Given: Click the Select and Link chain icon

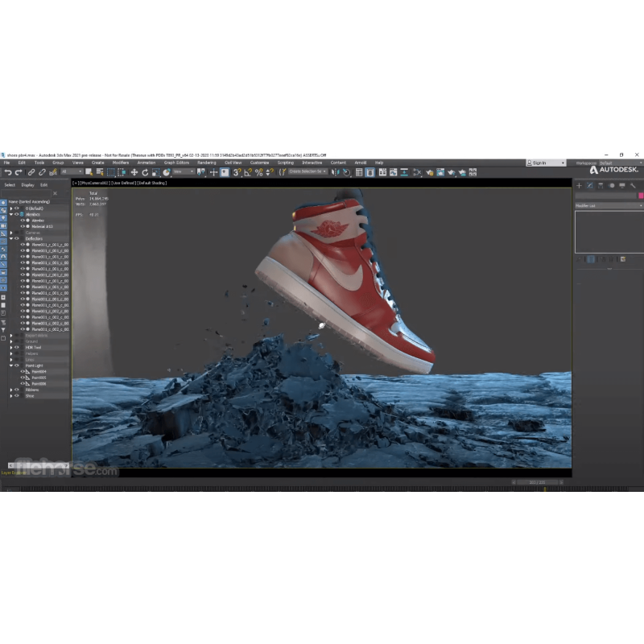Looking at the screenshot, I should (x=31, y=172).
